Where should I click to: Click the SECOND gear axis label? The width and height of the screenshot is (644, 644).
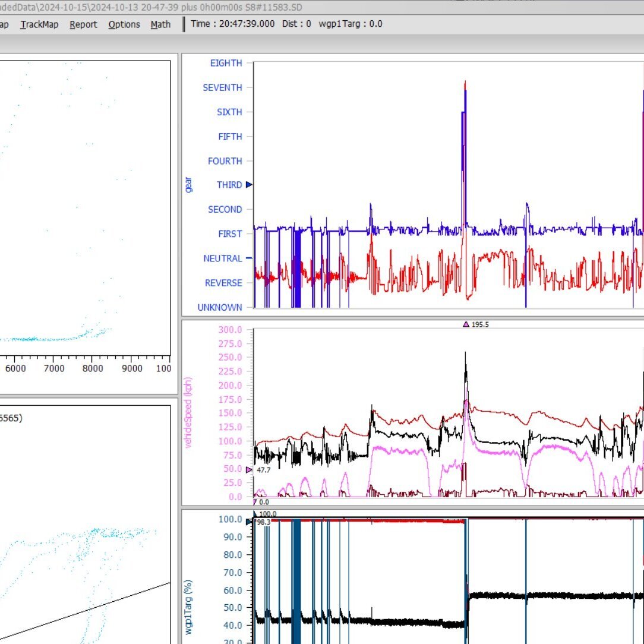(225, 210)
